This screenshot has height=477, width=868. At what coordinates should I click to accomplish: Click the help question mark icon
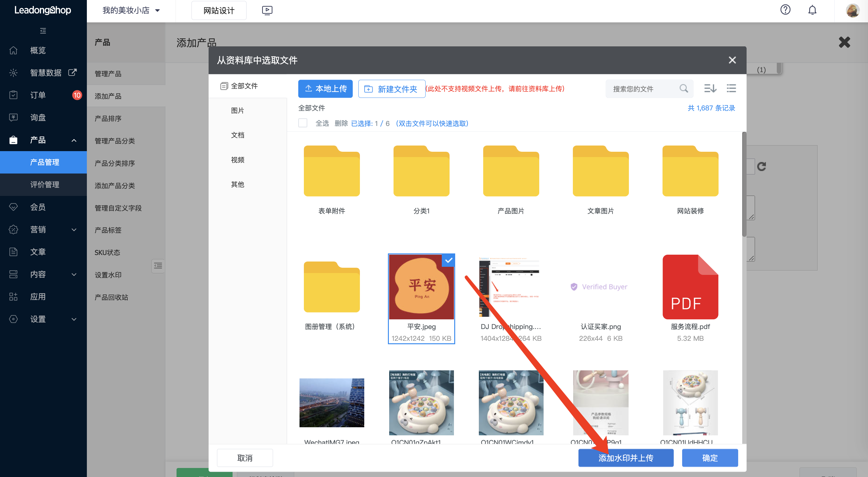pyautogui.click(x=785, y=10)
